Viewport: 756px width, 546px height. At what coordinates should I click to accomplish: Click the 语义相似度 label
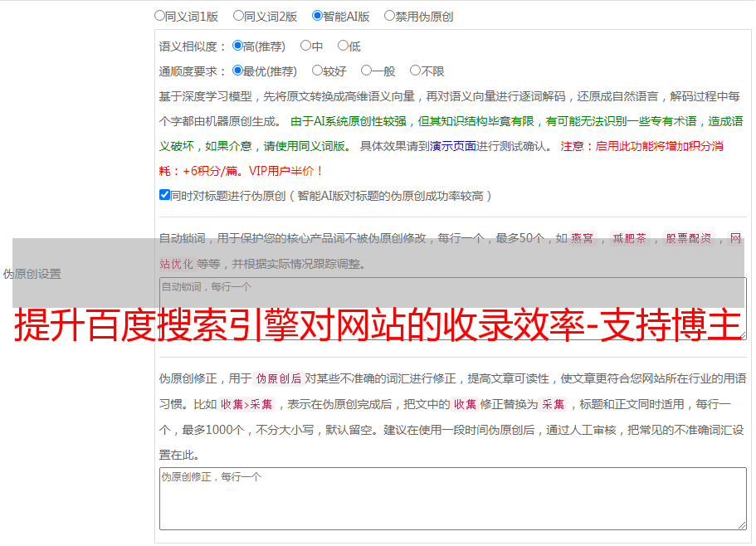pos(193,46)
